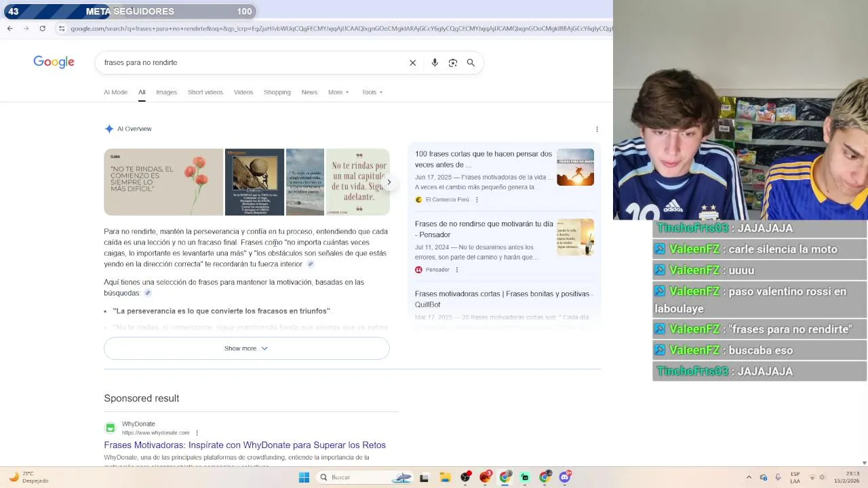The width and height of the screenshot is (868, 488).
Task: Switch to the Videos tab
Action: [x=243, y=92]
